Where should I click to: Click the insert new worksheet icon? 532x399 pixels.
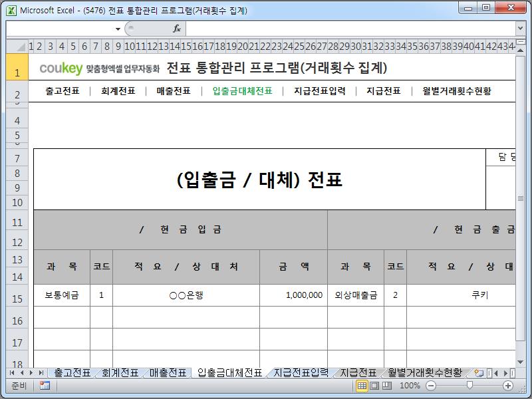[x=479, y=373]
